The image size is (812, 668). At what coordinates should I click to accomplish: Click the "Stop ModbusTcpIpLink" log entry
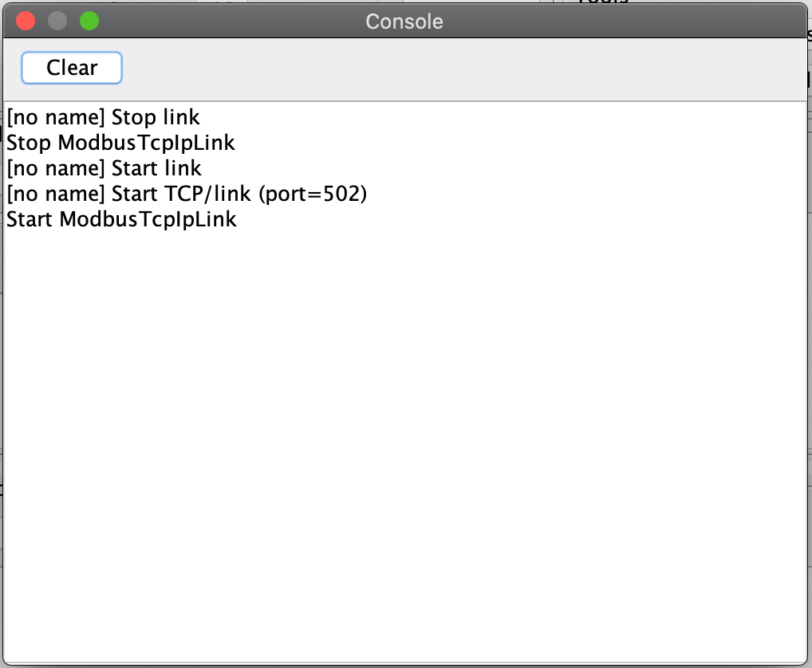[x=120, y=143]
